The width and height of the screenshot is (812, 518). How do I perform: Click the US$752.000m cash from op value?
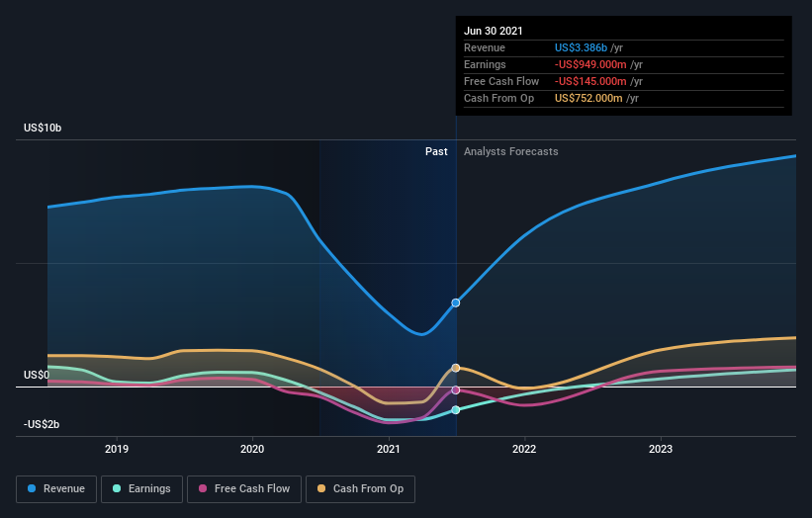[588, 98]
